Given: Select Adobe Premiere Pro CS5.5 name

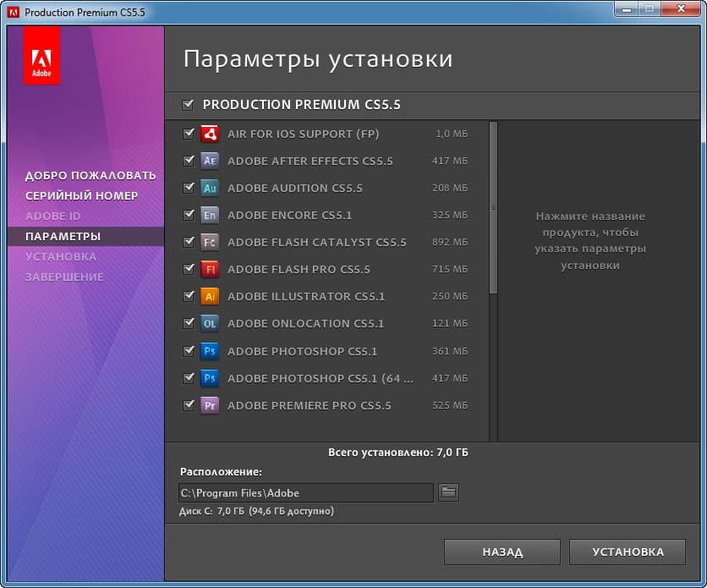Looking at the screenshot, I should coord(310,405).
